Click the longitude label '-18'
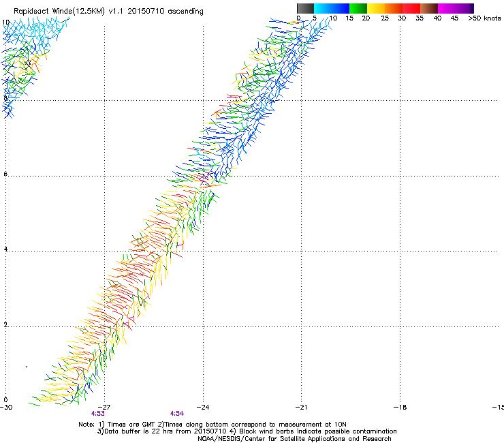This screenshot has width=504, height=443. tap(400, 408)
